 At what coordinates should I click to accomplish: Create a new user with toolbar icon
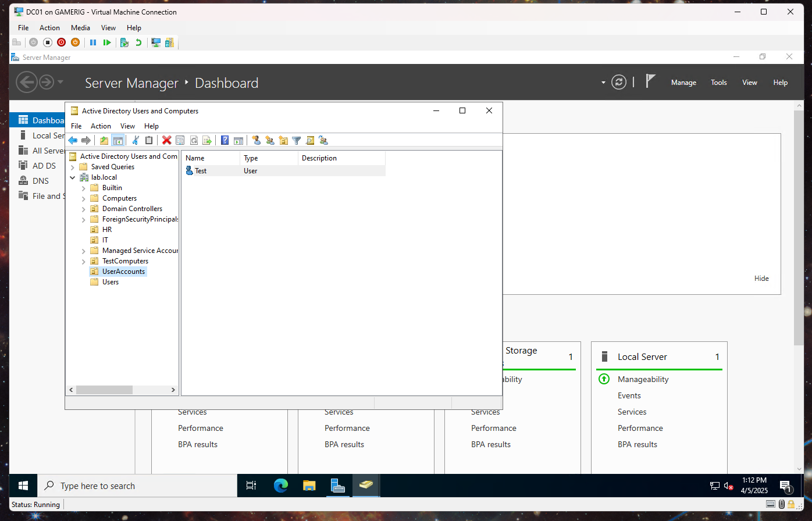click(256, 140)
